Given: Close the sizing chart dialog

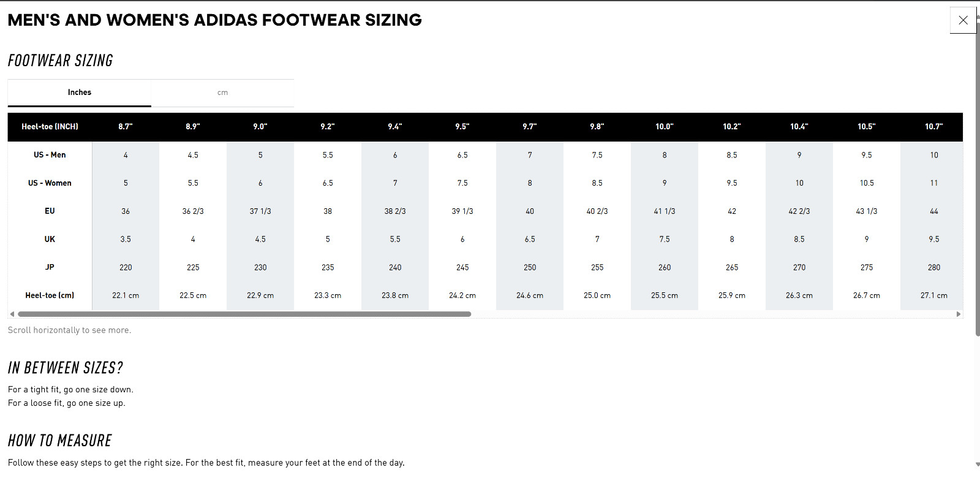Looking at the screenshot, I should click(x=963, y=20).
